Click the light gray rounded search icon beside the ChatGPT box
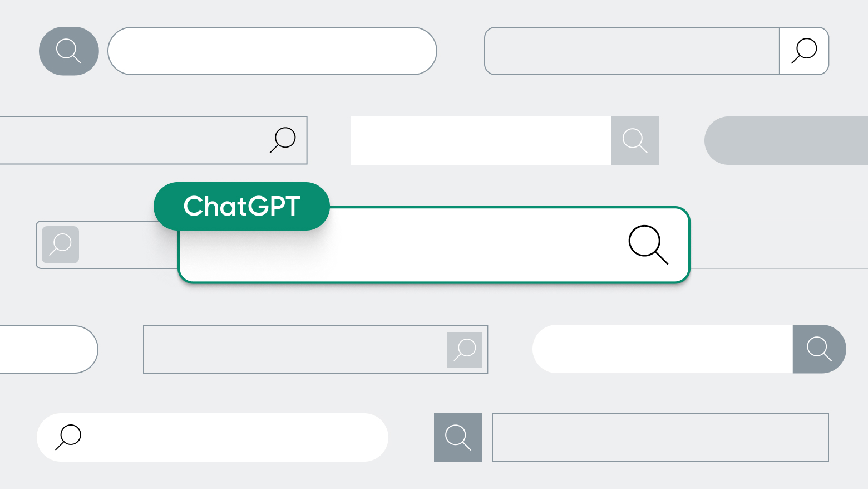The height and width of the screenshot is (489, 868). click(61, 245)
